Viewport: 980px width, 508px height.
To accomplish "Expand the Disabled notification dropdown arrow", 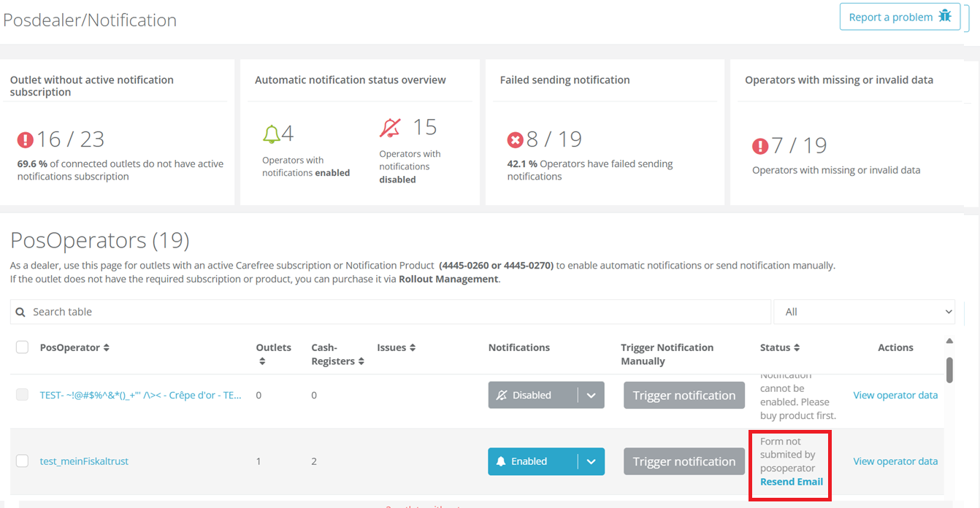I will [591, 396].
